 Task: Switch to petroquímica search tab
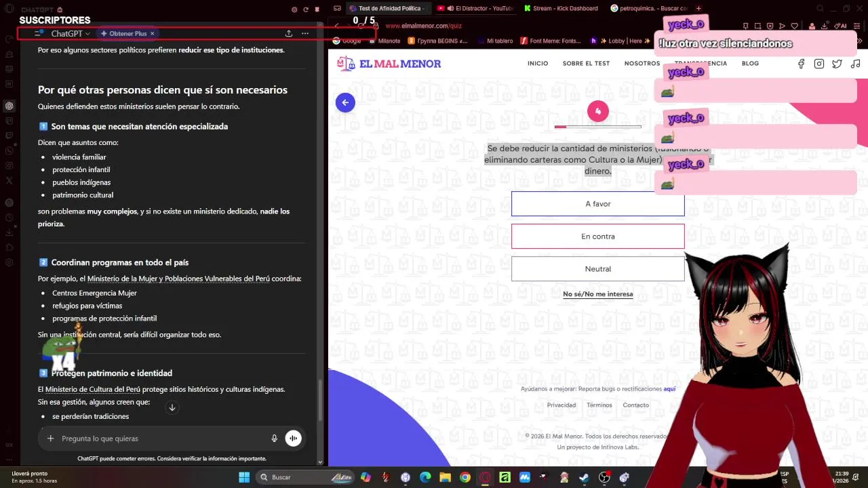click(649, 8)
